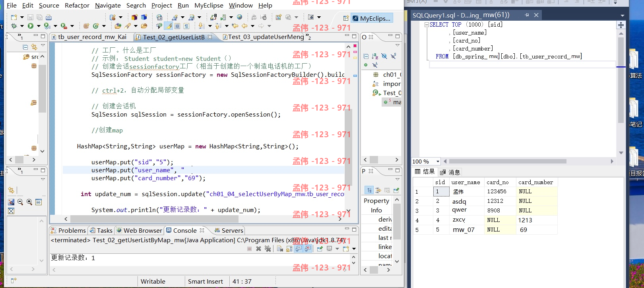This screenshot has width=644, height=288.
Task: Click Previous Annotation up-arrow icon
Action: tap(218, 26)
